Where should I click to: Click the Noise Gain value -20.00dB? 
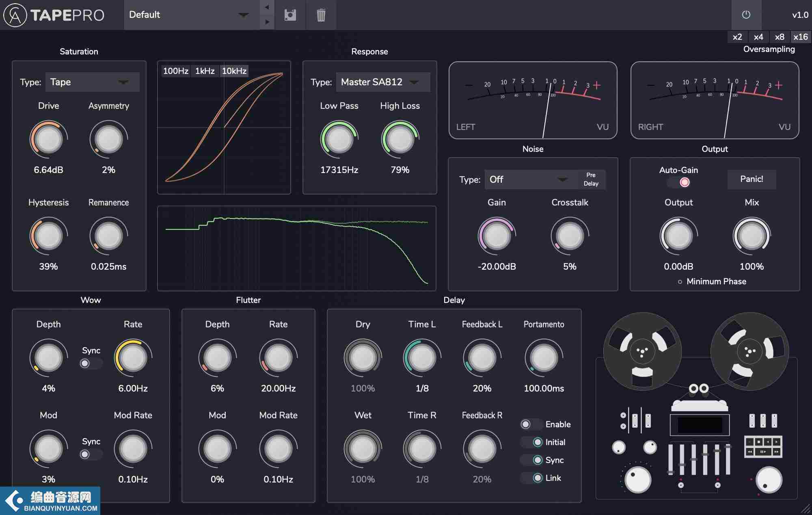click(x=497, y=266)
